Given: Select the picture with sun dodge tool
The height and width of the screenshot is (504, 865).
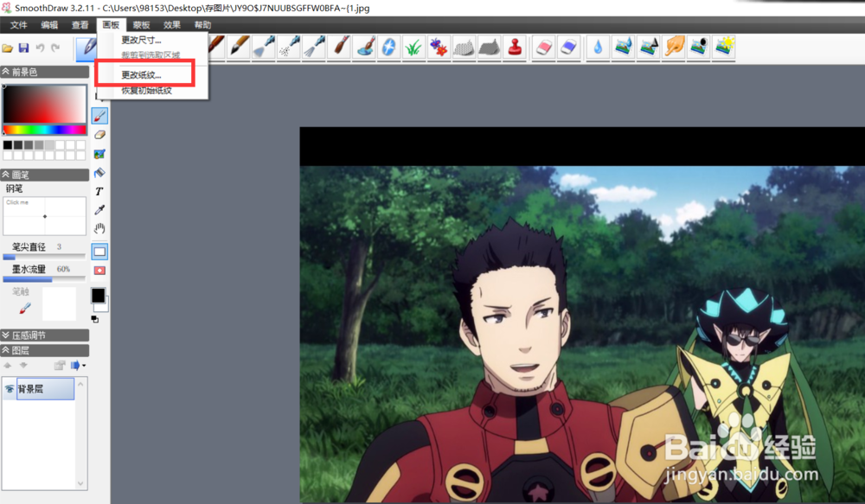Looking at the screenshot, I should click(x=724, y=47).
